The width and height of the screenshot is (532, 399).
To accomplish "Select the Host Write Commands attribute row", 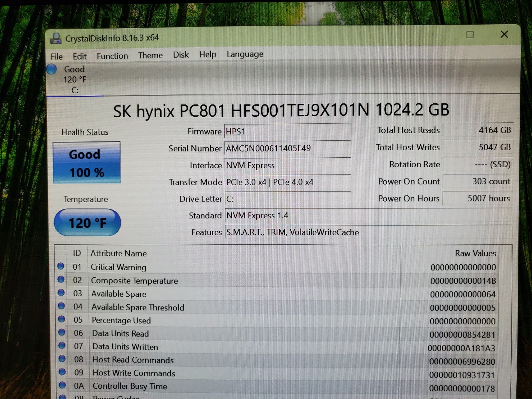I will 277,374.
